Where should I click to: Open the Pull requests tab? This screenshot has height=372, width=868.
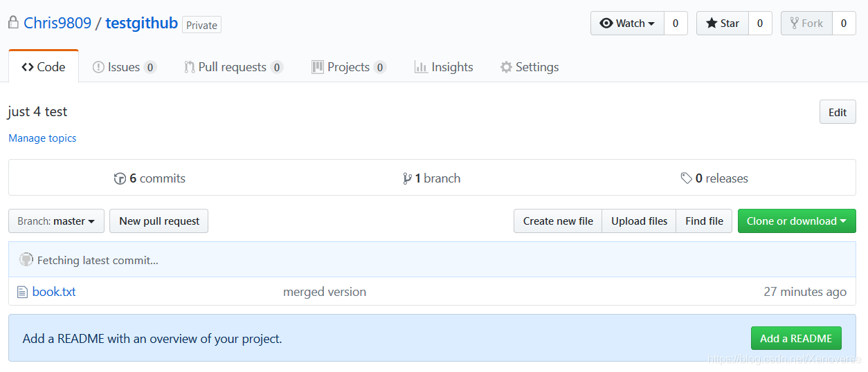[x=232, y=67]
